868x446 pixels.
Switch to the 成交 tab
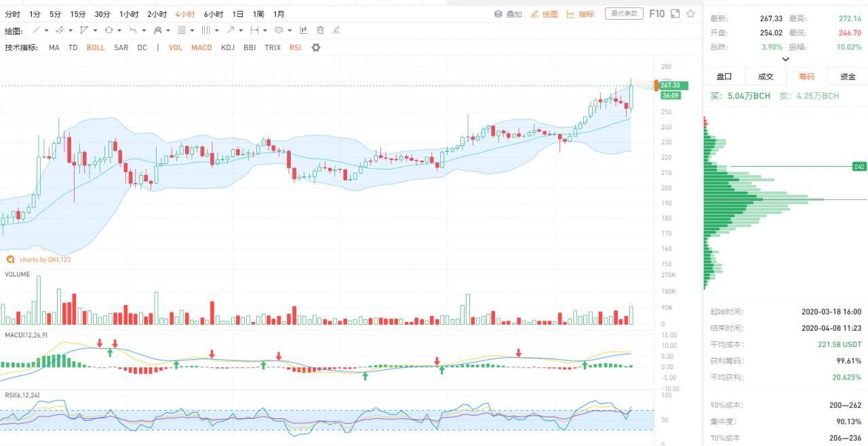pyautogui.click(x=765, y=77)
